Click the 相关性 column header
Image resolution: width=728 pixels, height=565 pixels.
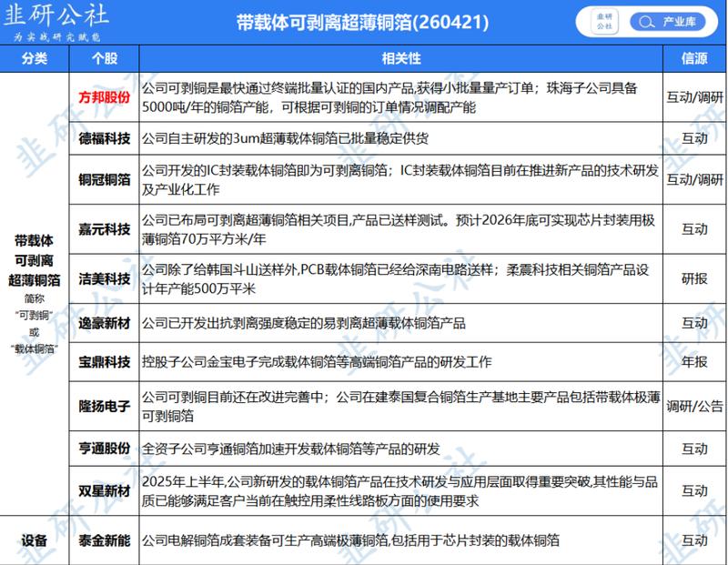[x=401, y=58]
